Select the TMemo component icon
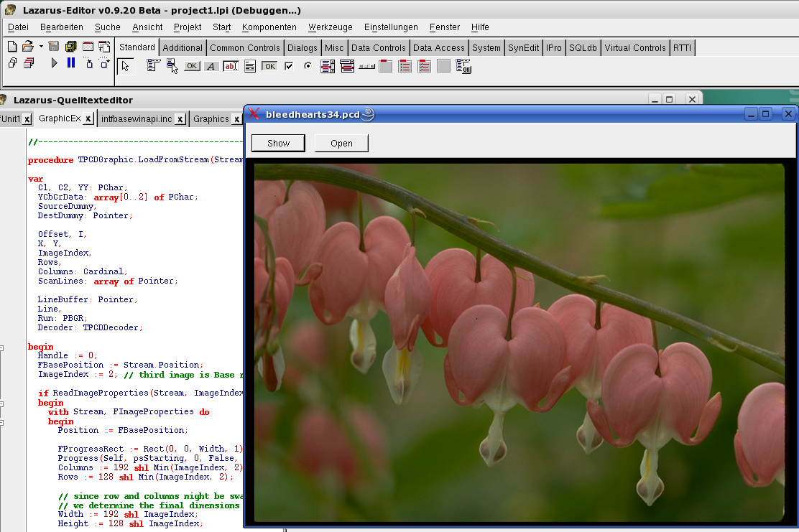 (x=250, y=66)
